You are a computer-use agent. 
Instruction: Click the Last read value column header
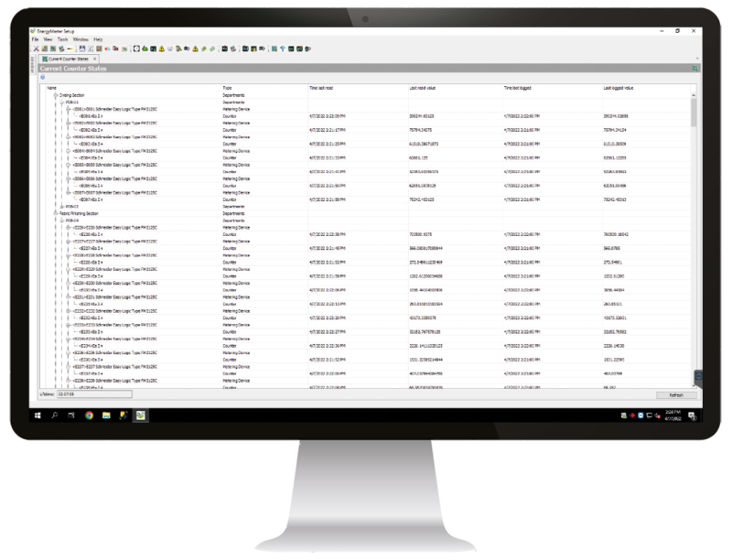[425, 89]
